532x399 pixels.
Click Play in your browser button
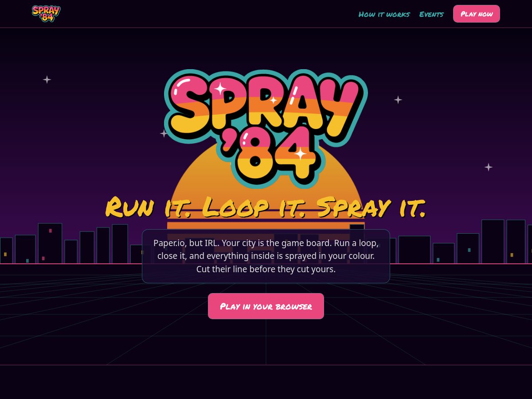tap(266, 306)
